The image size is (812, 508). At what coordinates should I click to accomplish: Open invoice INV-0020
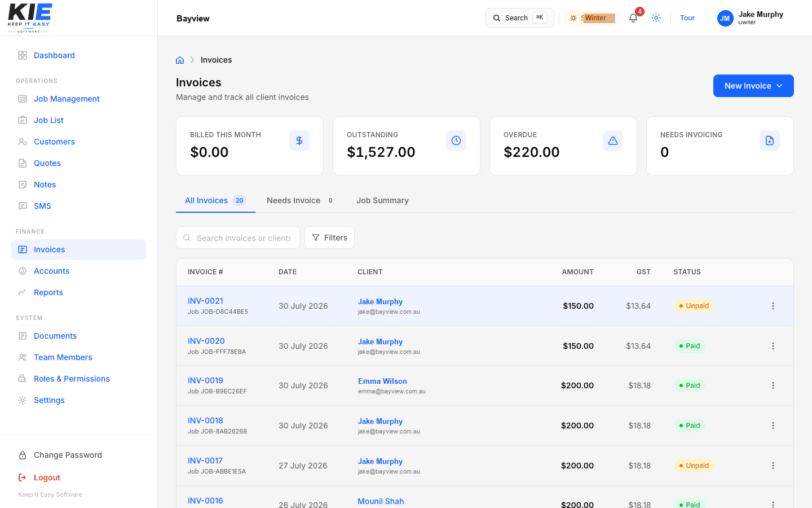click(x=206, y=341)
